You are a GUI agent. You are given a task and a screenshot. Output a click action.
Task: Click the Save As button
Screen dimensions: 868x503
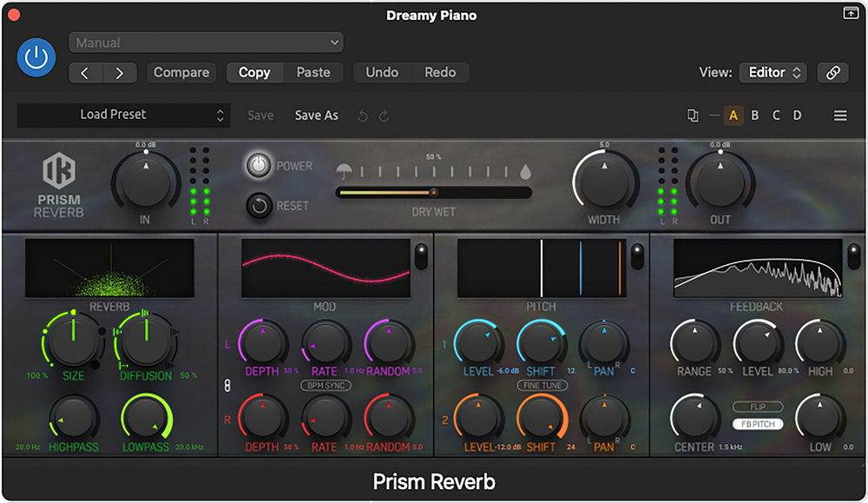[316, 116]
